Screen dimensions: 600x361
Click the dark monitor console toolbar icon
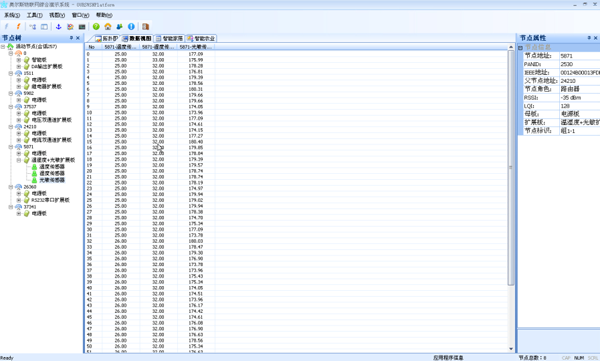coord(82,26)
